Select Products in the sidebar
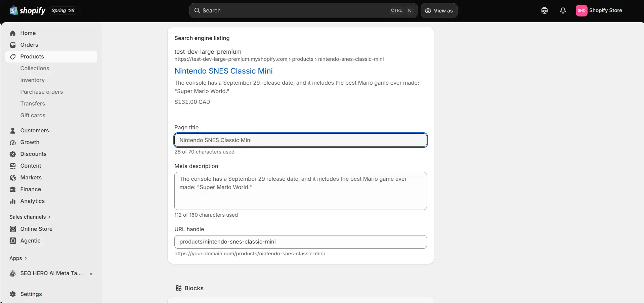 tap(51, 56)
